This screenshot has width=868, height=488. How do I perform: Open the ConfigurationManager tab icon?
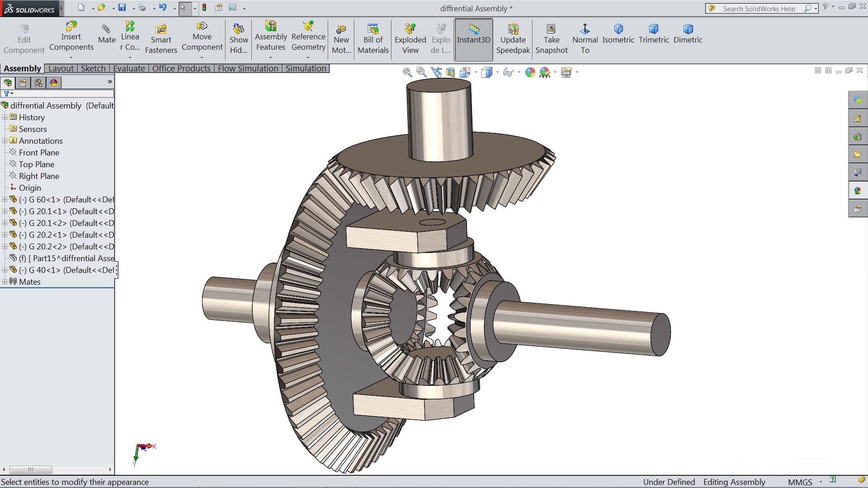(38, 83)
